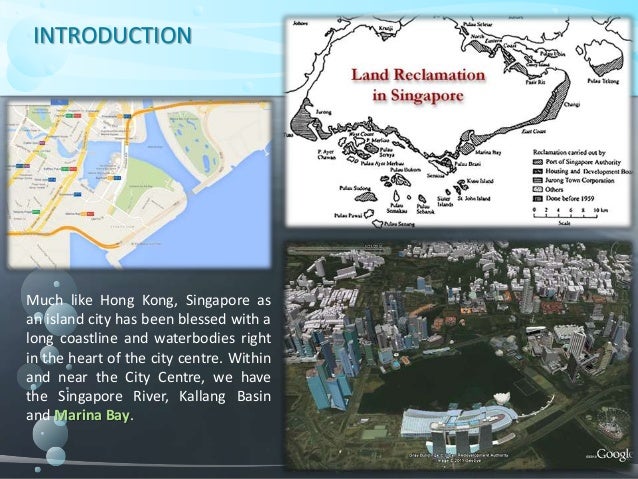Click the hatch swatch beside Others legend
This screenshot has height=479, width=638.
coord(538,189)
